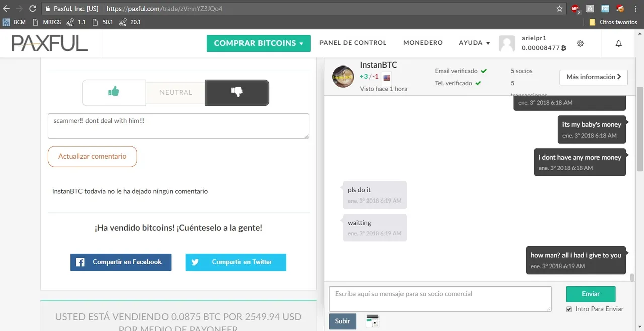Open account settings gear icon
The image size is (644, 331).
tap(580, 43)
